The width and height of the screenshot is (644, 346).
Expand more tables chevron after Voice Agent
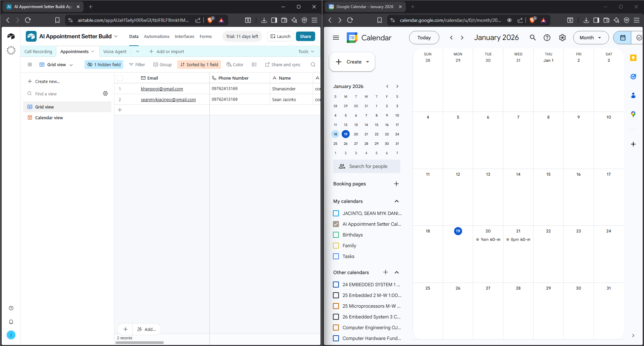[x=138, y=51]
